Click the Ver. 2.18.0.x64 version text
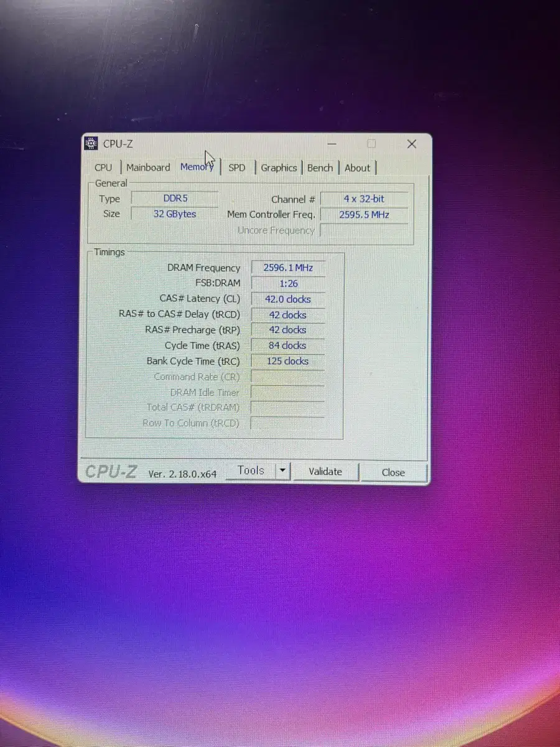Image resolution: width=560 pixels, height=747 pixels. [x=182, y=474]
